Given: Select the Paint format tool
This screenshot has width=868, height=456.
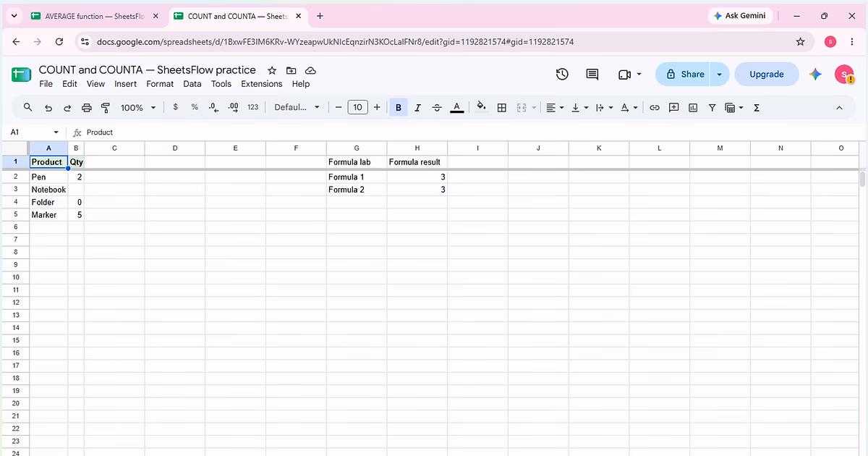Looking at the screenshot, I should coord(106,107).
